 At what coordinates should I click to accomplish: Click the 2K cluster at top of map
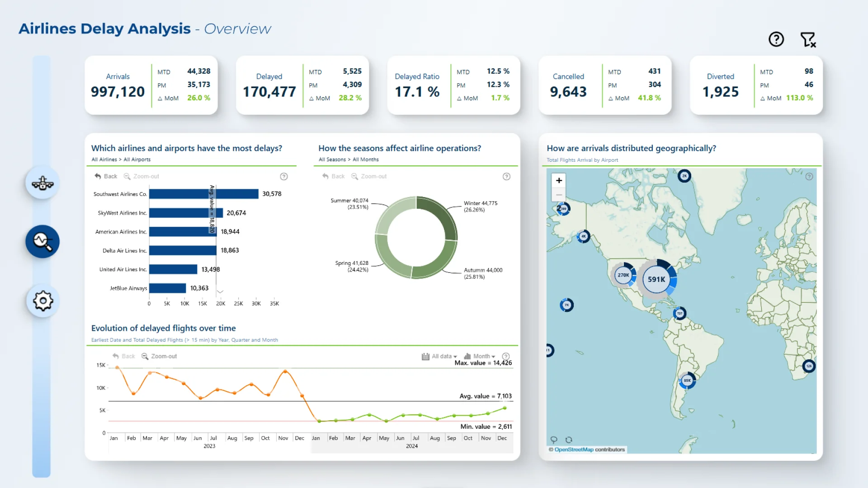684,176
